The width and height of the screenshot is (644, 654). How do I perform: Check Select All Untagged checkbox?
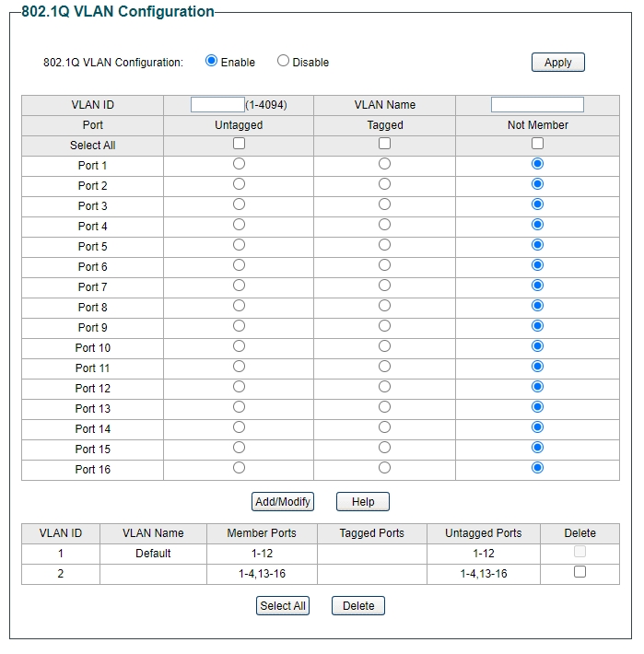(x=239, y=144)
